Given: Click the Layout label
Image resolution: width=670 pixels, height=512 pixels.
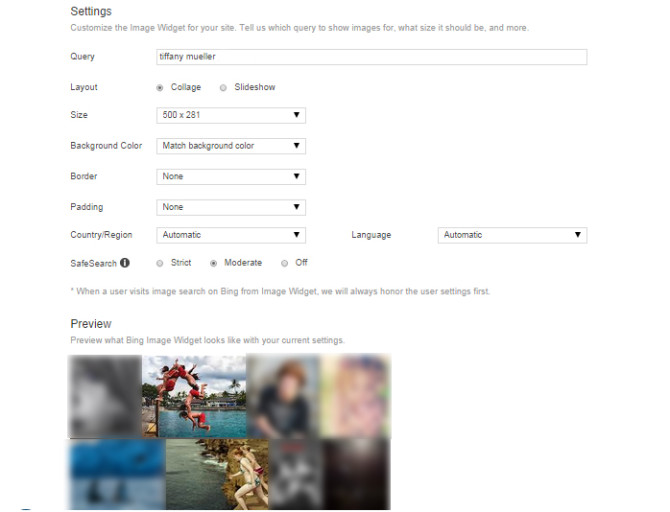Looking at the screenshot, I should pyautogui.click(x=84, y=87).
